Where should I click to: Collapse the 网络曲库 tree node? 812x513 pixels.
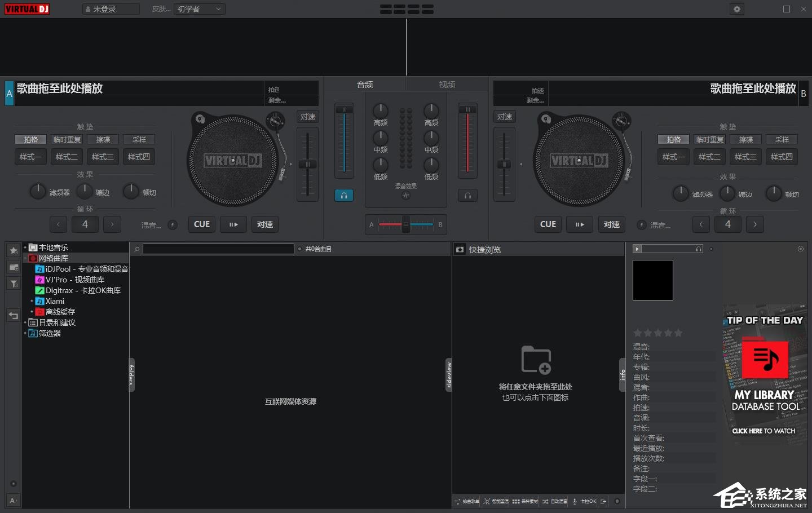(25, 258)
